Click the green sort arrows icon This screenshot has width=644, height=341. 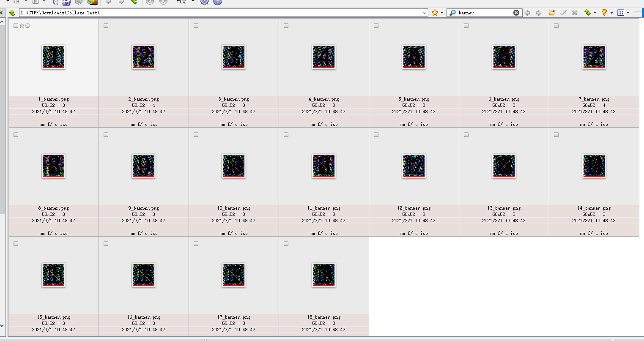pos(587,13)
